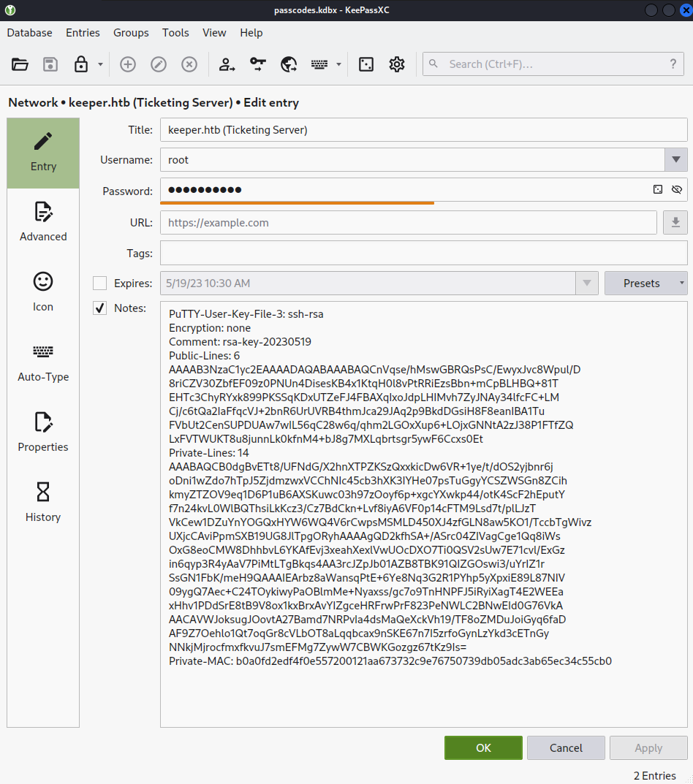This screenshot has width=693, height=784.
Task: Switch to Icon sidebar section
Action: pyautogui.click(x=43, y=292)
